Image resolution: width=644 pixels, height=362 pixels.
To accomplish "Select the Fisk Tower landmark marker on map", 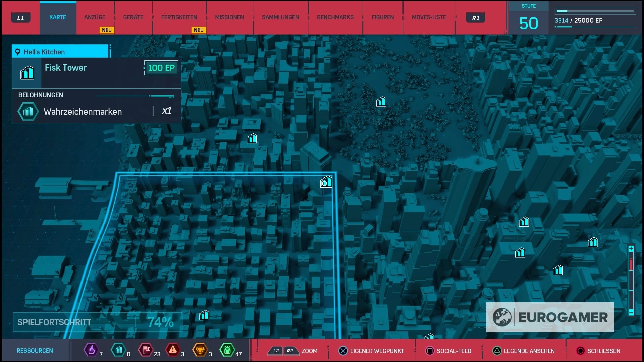I will pyautogui.click(x=326, y=182).
